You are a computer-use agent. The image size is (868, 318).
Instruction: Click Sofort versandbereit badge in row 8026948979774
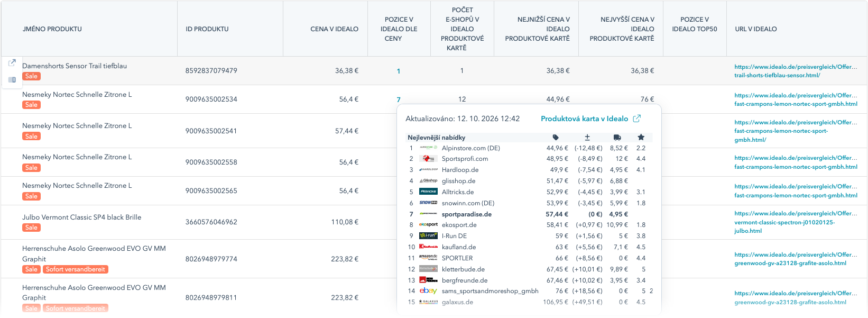pyautogui.click(x=76, y=269)
